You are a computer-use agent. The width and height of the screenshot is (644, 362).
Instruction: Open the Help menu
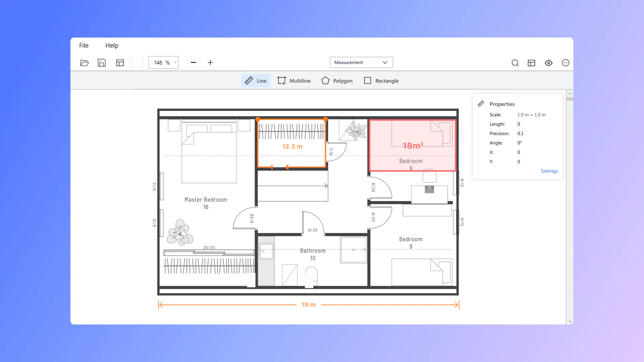click(x=112, y=45)
